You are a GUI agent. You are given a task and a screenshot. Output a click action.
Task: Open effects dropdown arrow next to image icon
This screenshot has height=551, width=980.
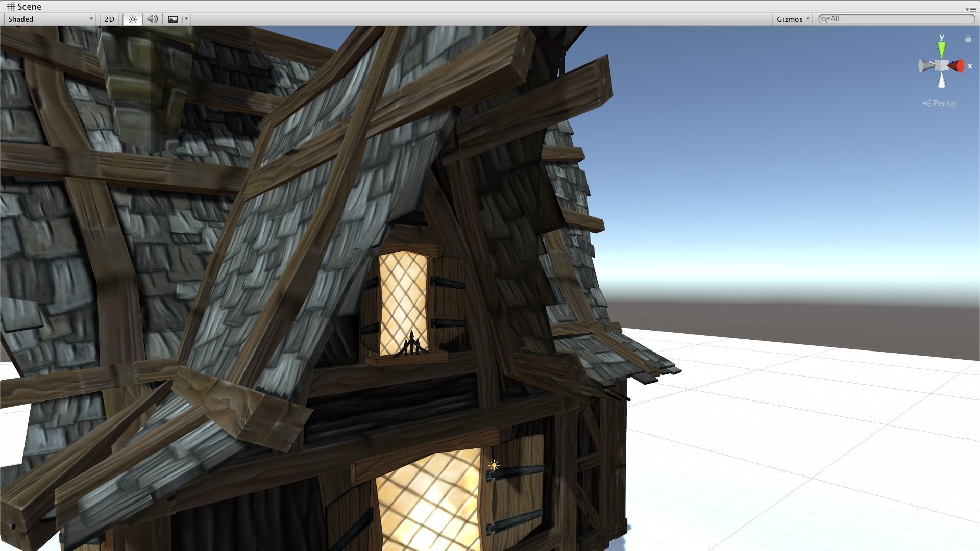coord(186,19)
